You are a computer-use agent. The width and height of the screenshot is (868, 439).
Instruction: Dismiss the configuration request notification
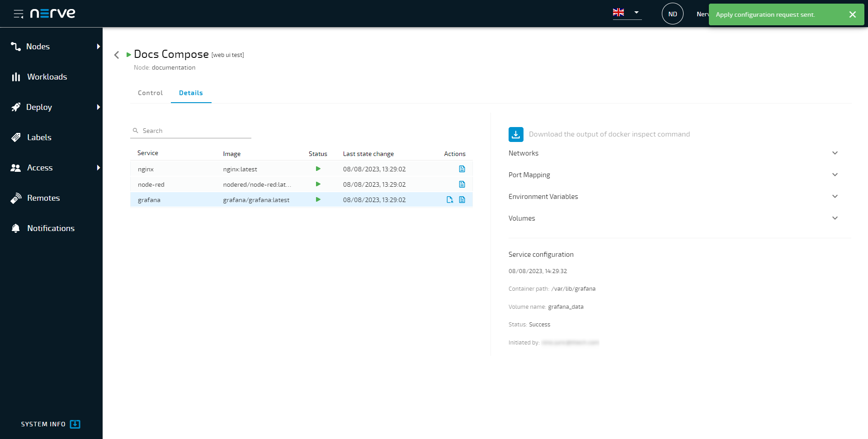point(853,14)
